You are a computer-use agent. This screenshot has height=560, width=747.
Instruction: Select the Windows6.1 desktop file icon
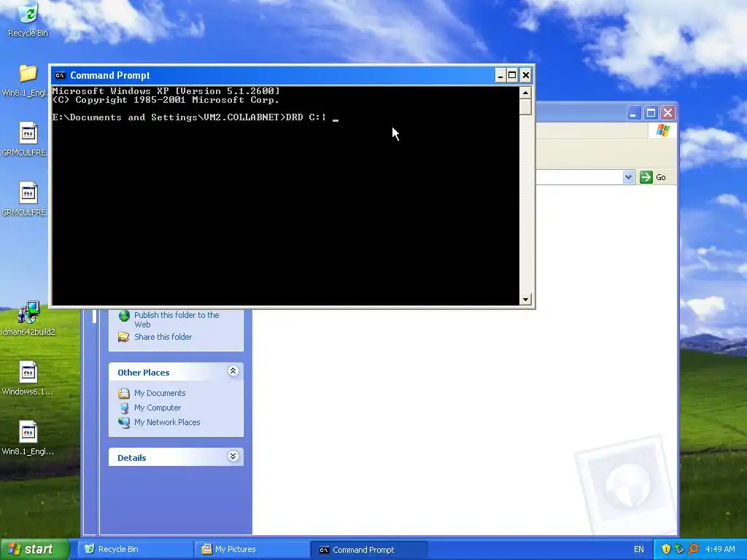click(28, 373)
